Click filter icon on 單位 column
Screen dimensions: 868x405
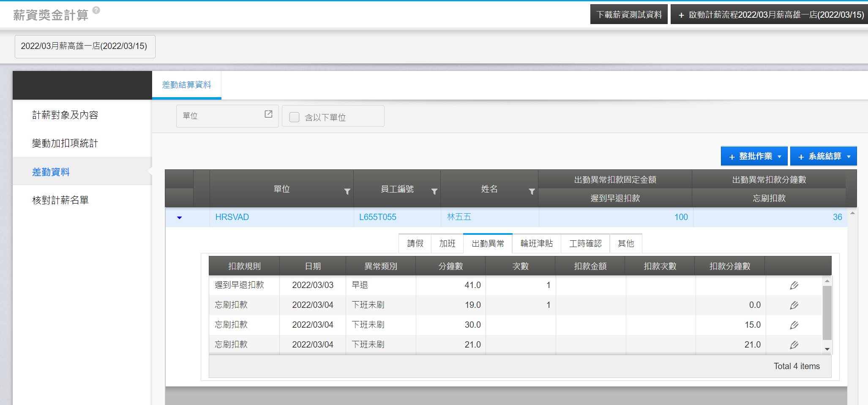coord(347,192)
